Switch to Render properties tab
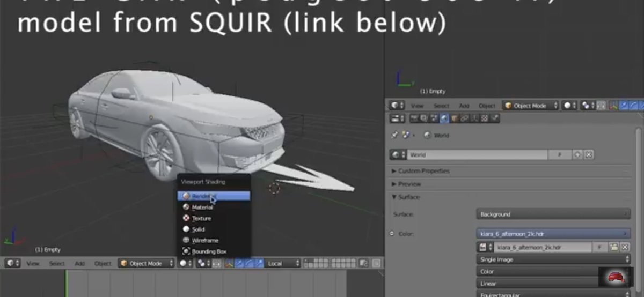Viewport: 644px width, 297px height. [414, 118]
